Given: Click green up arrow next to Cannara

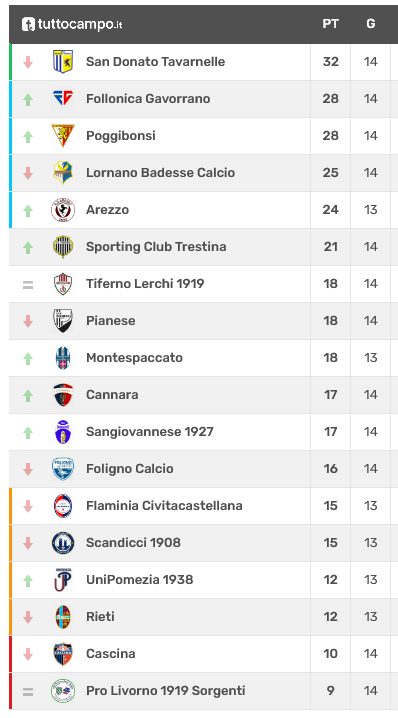Looking at the screenshot, I should click(28, 395).
